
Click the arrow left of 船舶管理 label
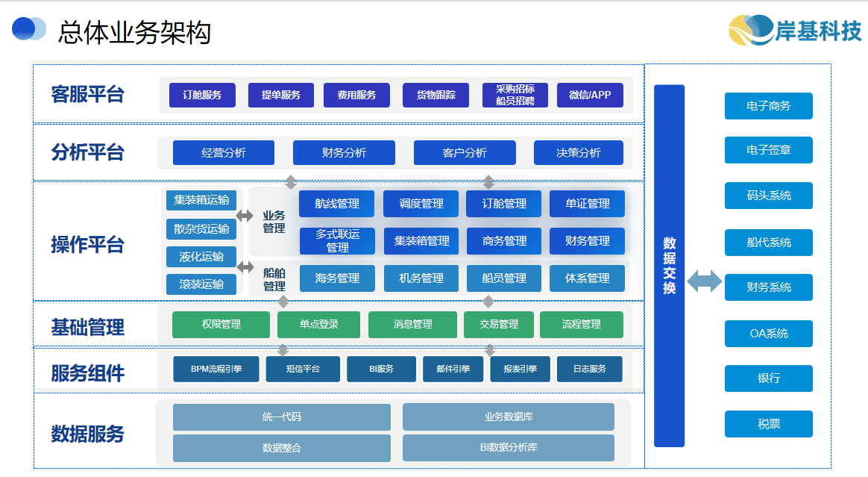(x=245, y=266)
